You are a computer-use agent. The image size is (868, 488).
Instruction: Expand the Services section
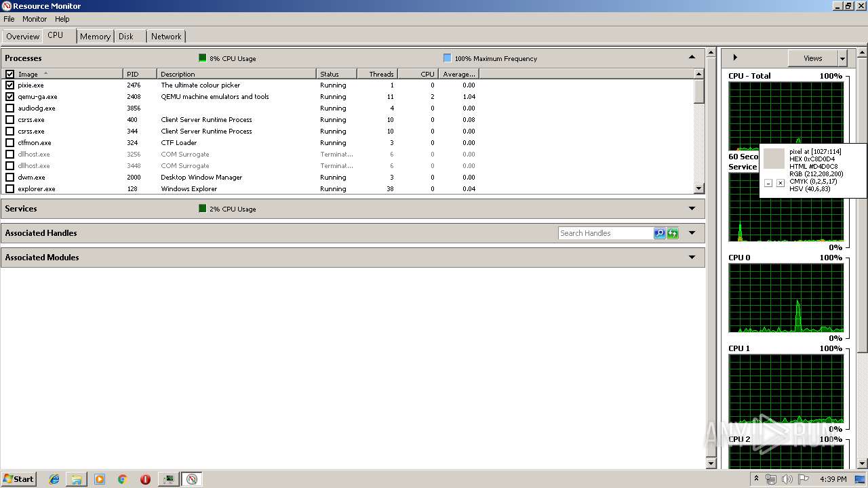(x=692, y=209)
